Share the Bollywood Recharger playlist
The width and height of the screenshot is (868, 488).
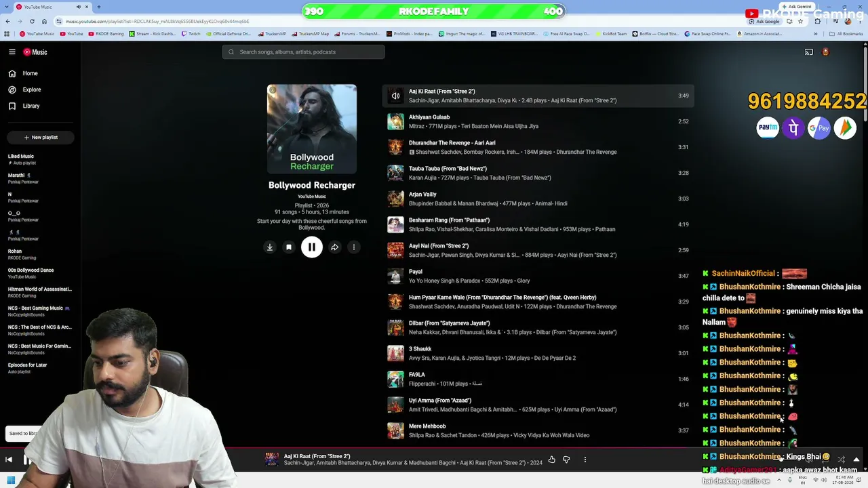tap(335, 247)
